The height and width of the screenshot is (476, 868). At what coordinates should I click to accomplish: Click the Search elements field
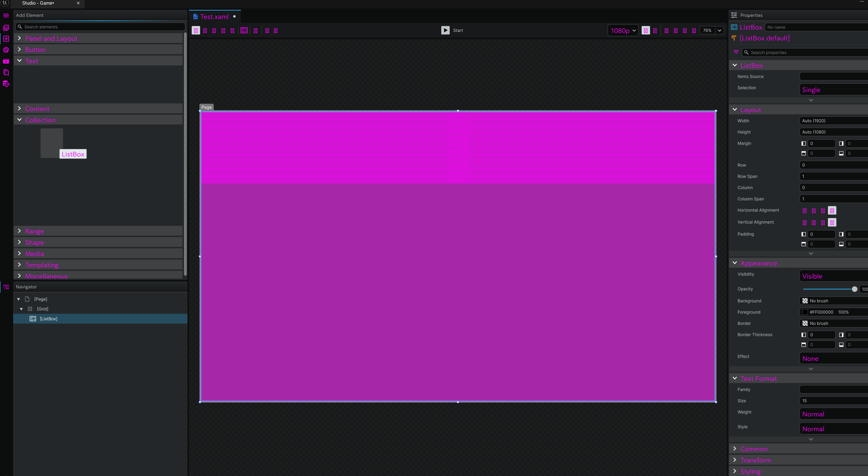[100, 27]
